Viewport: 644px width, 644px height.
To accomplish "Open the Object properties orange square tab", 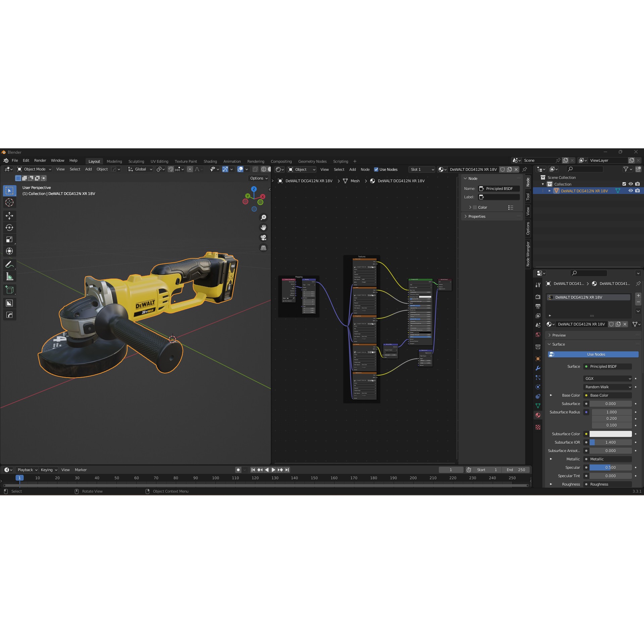I will (538, 359).
